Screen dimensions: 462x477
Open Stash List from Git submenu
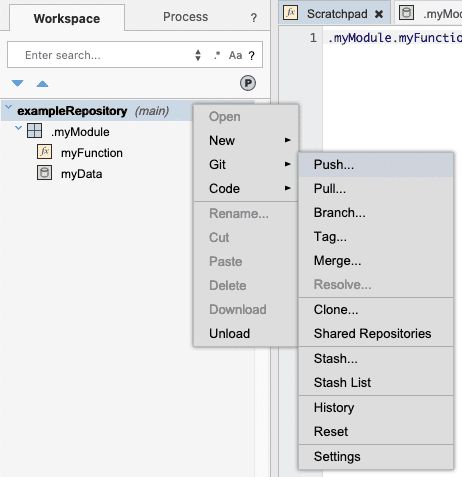(x=376, y=383)
